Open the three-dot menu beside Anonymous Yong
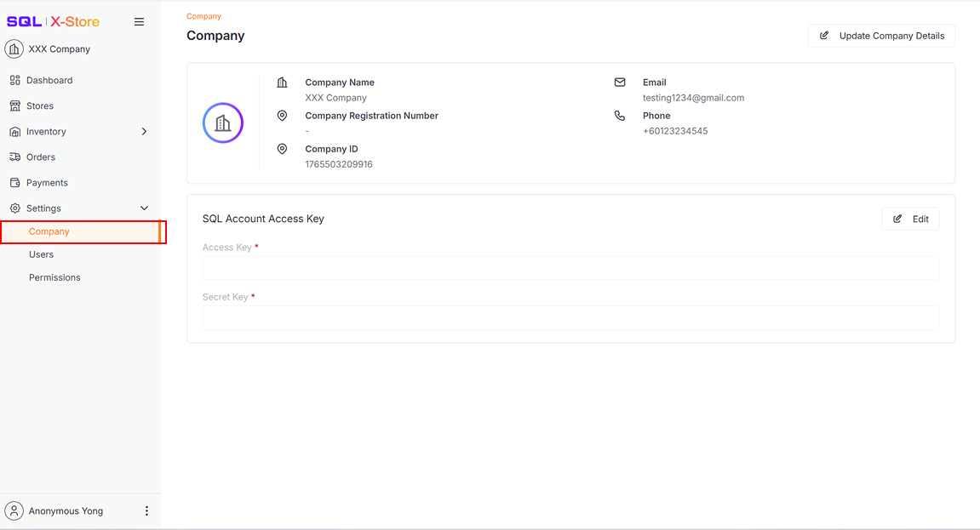 coord(146,511)
